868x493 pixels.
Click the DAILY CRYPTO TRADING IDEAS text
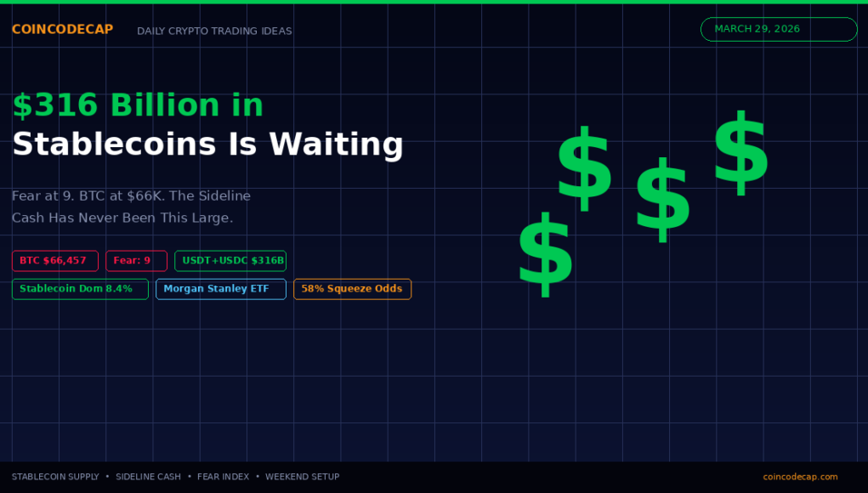point(214,31)
